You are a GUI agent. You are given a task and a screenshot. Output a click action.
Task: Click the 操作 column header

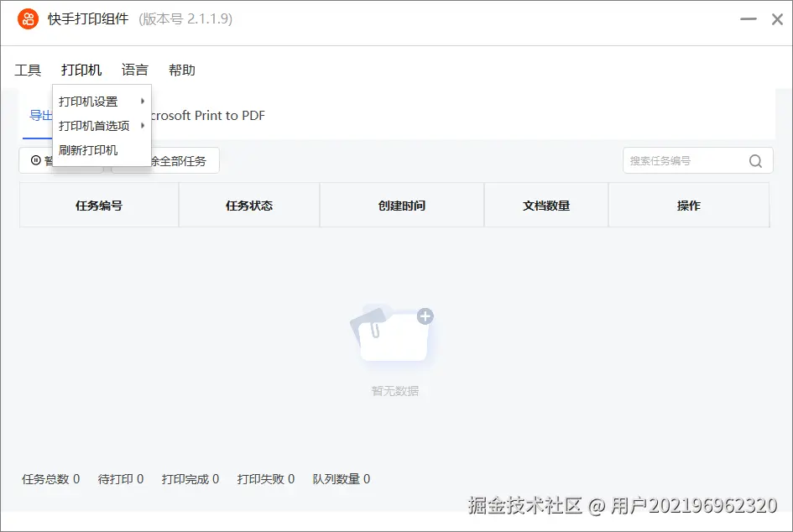click(689, 206)
